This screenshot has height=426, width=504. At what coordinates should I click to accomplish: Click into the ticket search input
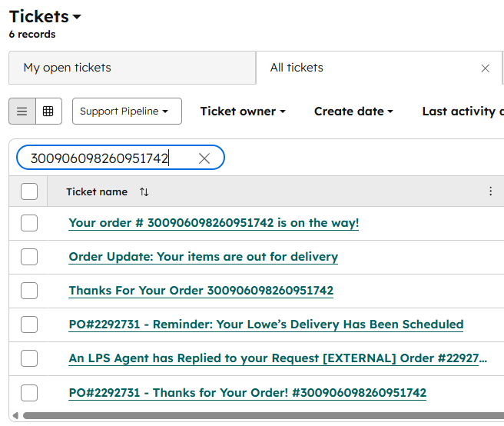pyautogui.click(x=108, y=158)
